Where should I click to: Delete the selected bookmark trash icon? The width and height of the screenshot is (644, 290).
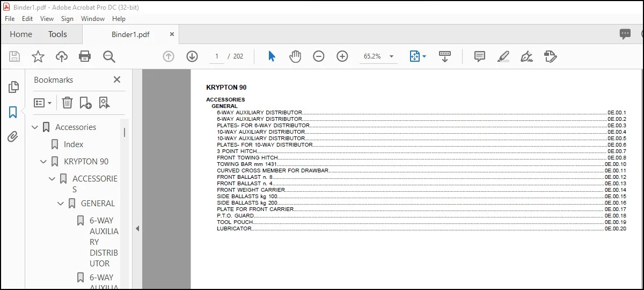67,103
